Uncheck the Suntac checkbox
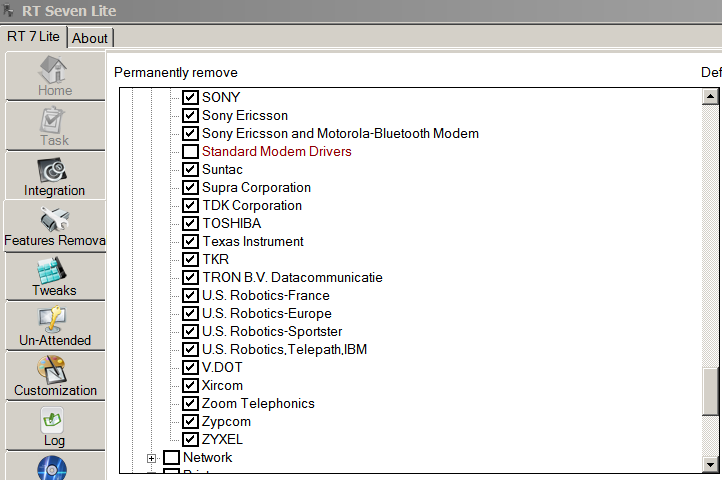 point(190,169)
